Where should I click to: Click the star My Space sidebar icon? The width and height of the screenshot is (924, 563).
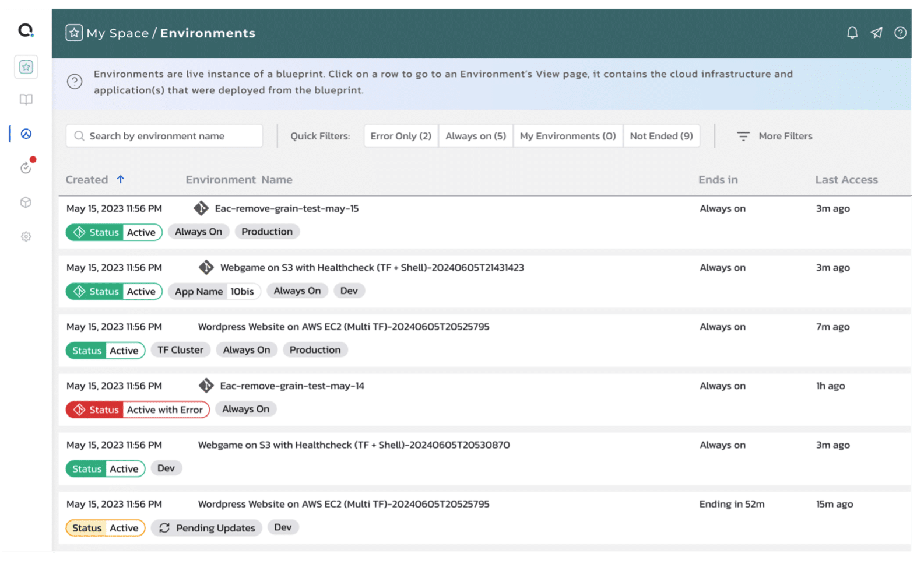26,67
